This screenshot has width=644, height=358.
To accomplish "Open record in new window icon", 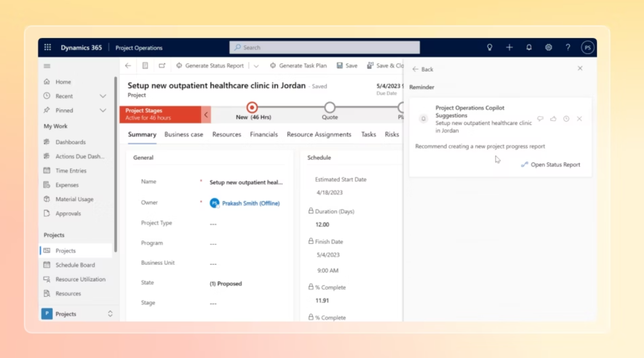I will 162,66.
